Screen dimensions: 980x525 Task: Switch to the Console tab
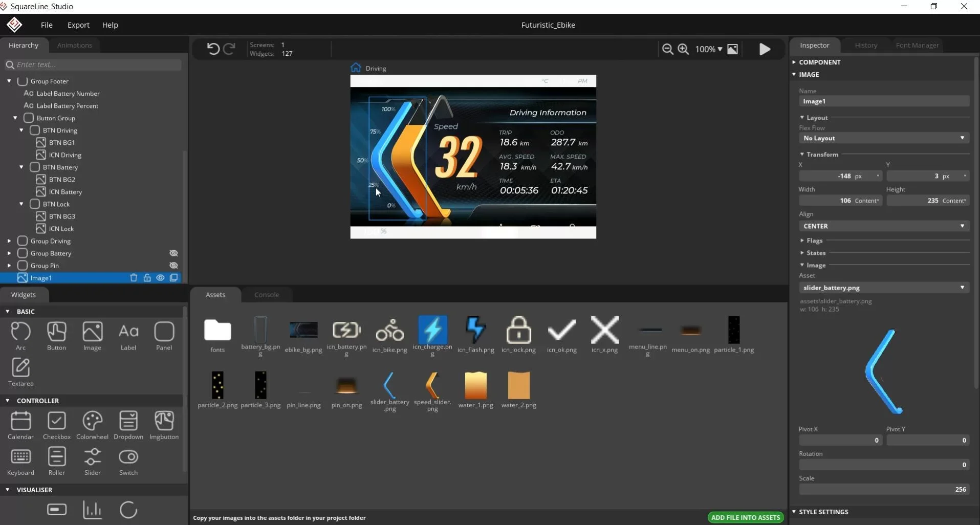[x=267, y=294]
